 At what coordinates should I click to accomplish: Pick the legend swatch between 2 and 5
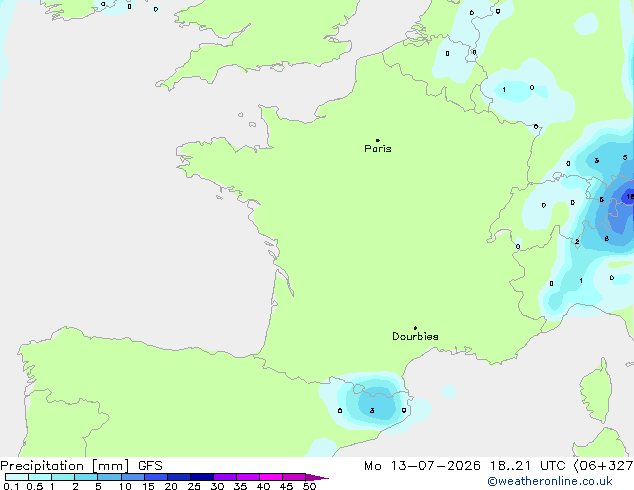(86, 477)
